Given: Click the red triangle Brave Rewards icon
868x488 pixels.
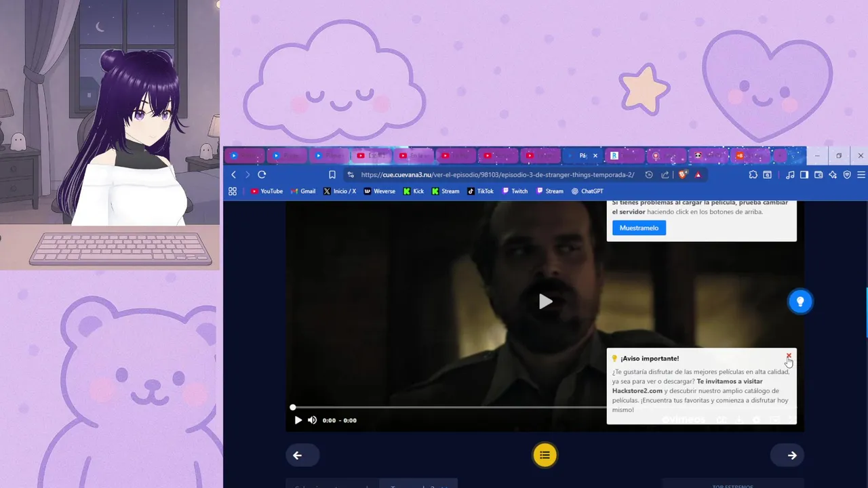Looking at the screenshot, I should pyautogui.click(x=698, y=175).
